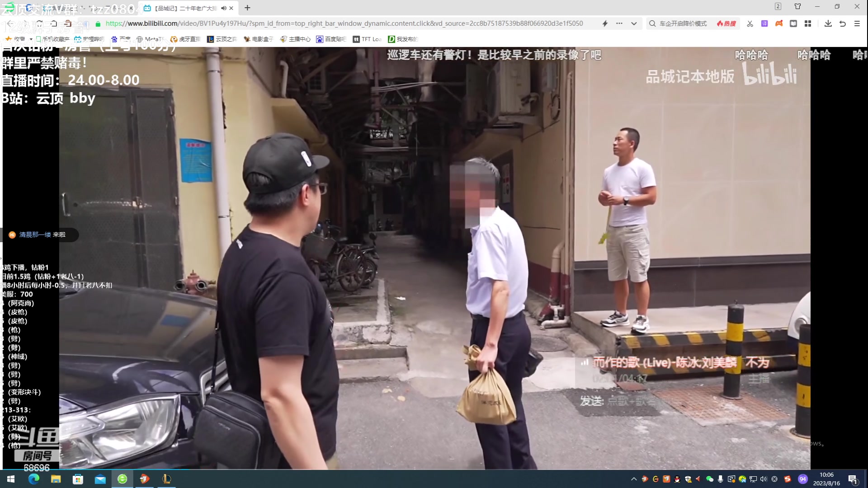The height and width of the screenshot is (488, 868).
Task: Open the 哔哩哔哩 bookmark
Action: 89,39
